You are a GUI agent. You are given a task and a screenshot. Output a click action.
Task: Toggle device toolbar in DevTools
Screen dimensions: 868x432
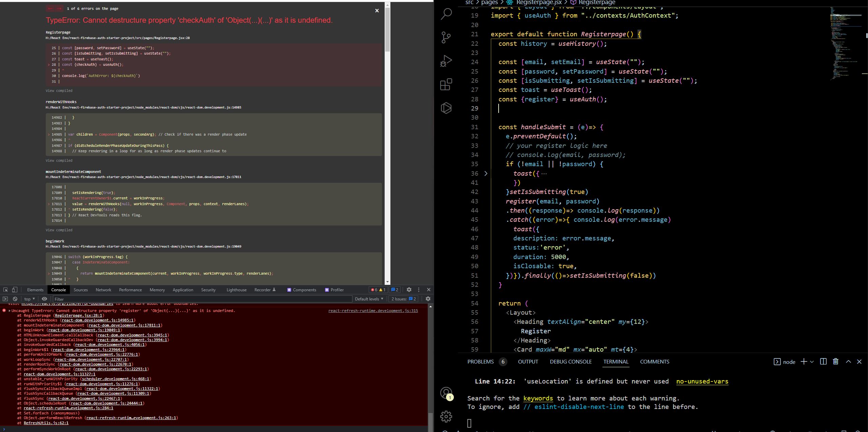15,290
